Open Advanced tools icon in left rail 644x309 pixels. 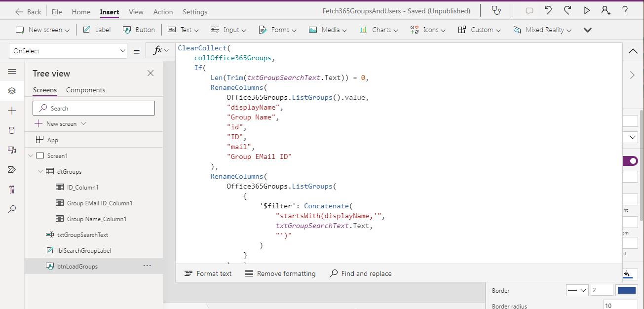click(x=12, y=190)
